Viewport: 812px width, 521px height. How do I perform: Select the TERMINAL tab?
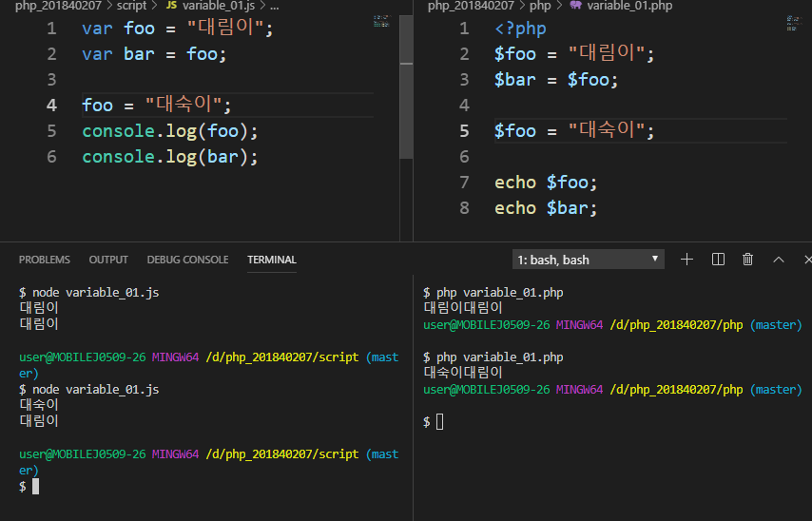271,260
